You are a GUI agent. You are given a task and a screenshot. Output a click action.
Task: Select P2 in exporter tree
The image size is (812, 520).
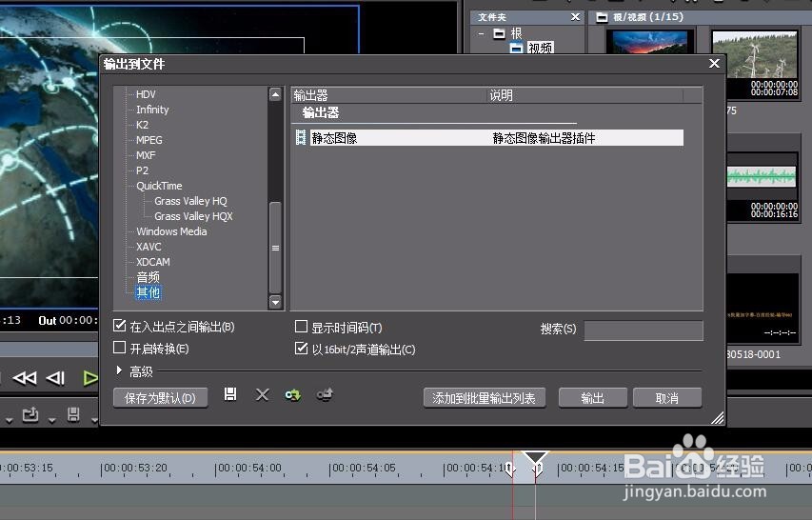coord(142,170)
